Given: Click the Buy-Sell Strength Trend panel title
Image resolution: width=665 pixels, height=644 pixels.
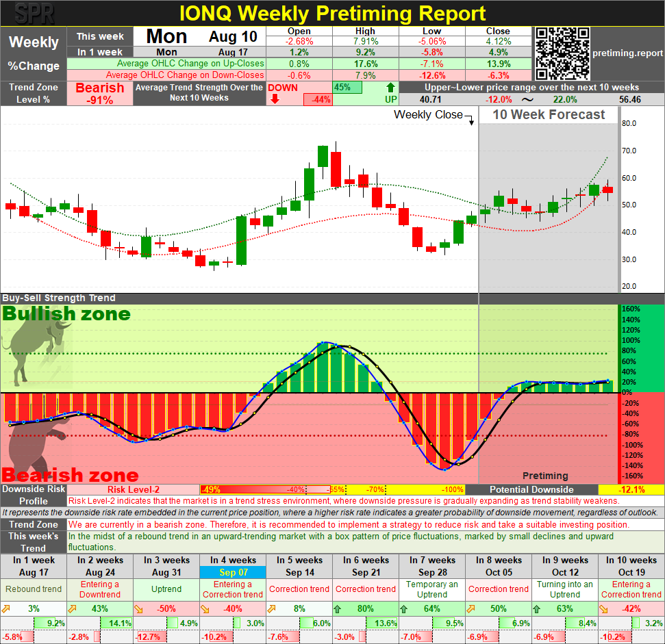Looking at the screenshot, I should [x=58, y=298].
